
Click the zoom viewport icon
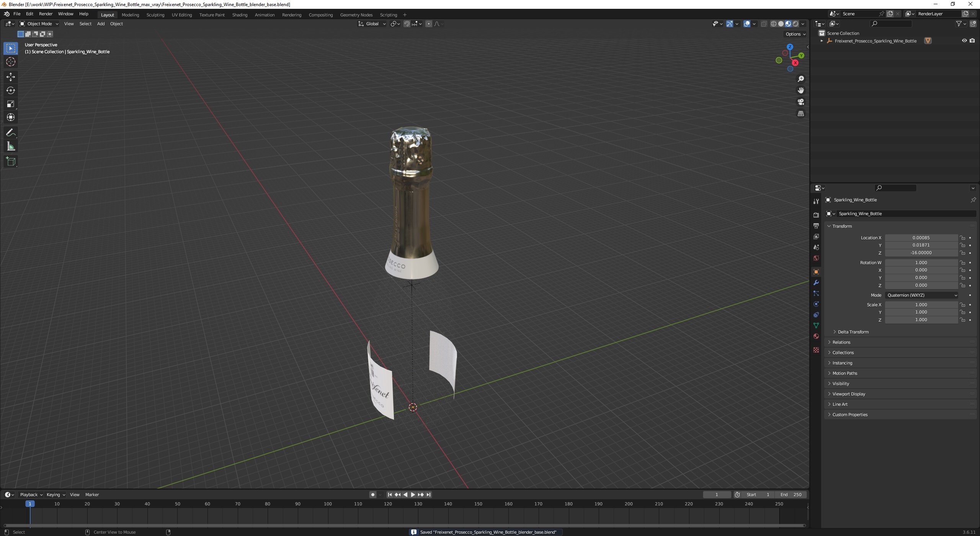[801, 79]
